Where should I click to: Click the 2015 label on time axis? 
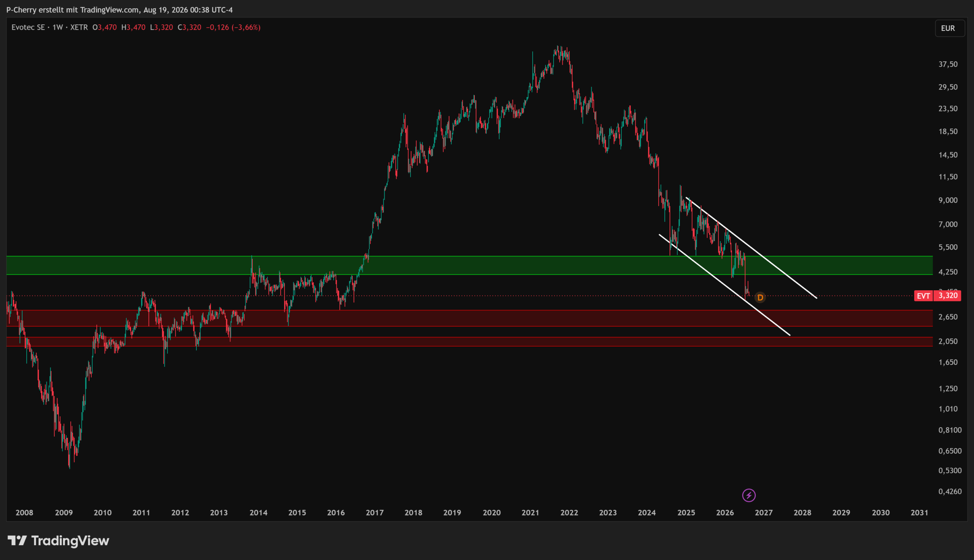(297, 512)
